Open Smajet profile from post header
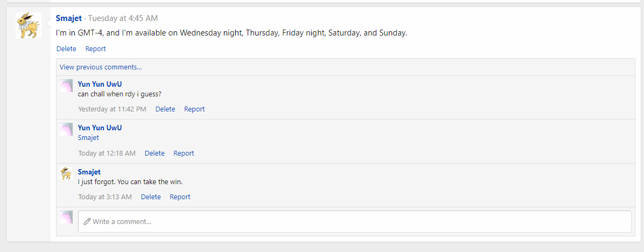This screenshot has width=644, height=252. pos(69,18)
